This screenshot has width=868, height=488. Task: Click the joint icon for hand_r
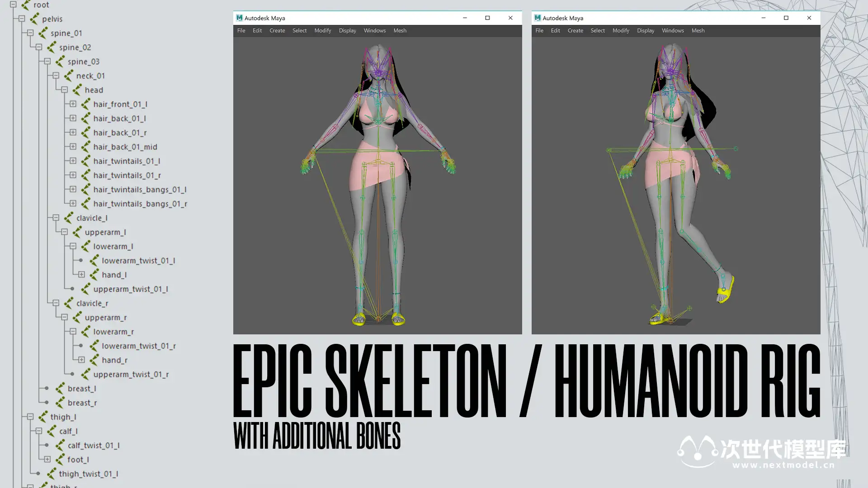pos(94,360)
